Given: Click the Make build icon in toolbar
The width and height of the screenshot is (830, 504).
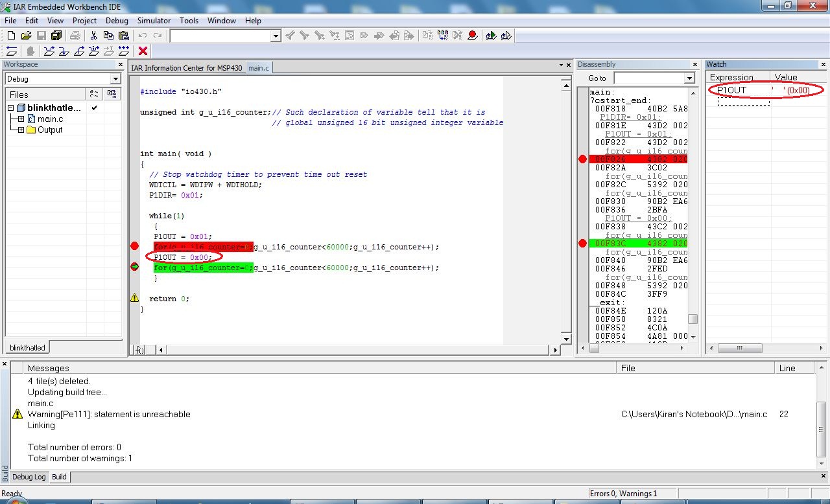Looking at the screenshot, I should click(x=443, y=36).
